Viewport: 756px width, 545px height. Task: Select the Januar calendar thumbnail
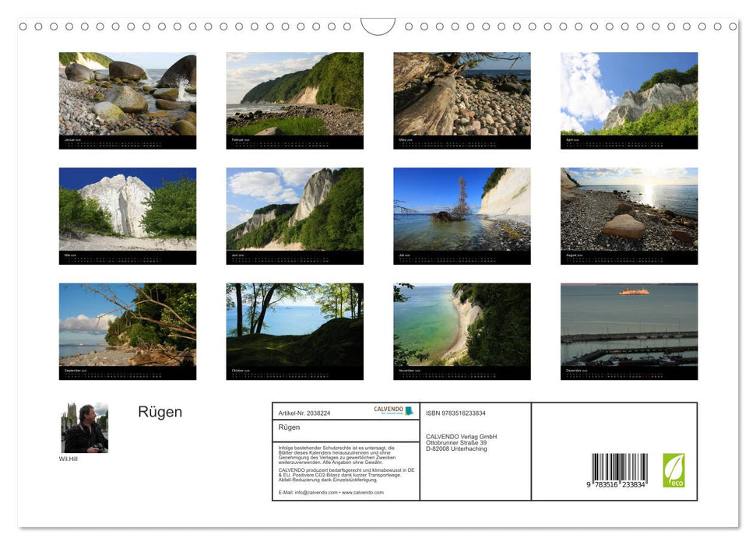pyautogui.click(x=128, y=100)
